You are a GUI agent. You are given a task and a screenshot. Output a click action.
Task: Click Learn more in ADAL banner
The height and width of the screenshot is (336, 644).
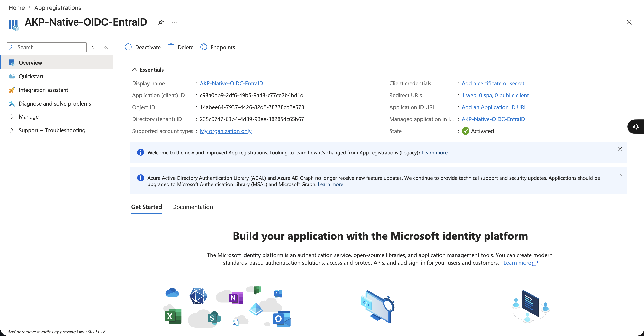330,184
